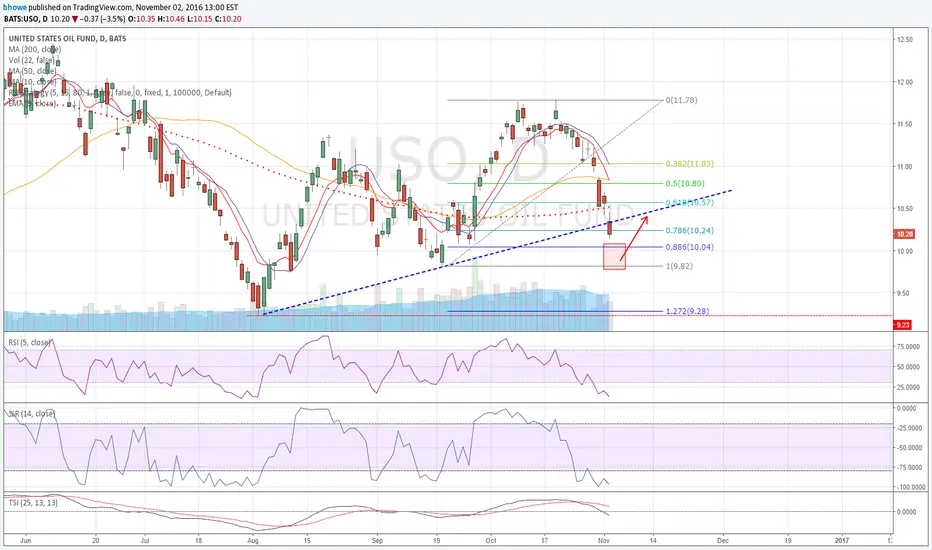
Task: Click the 14 date label after Nov
Action: (x=653, y=540)
